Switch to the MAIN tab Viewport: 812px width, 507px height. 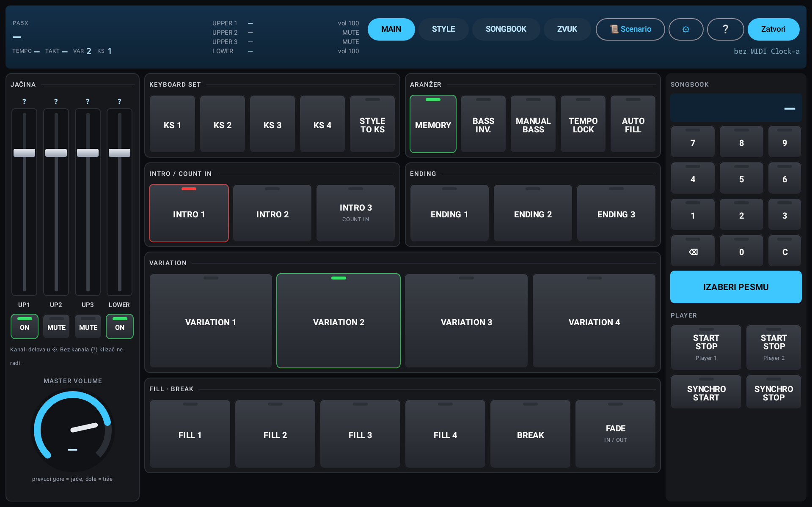391,29
